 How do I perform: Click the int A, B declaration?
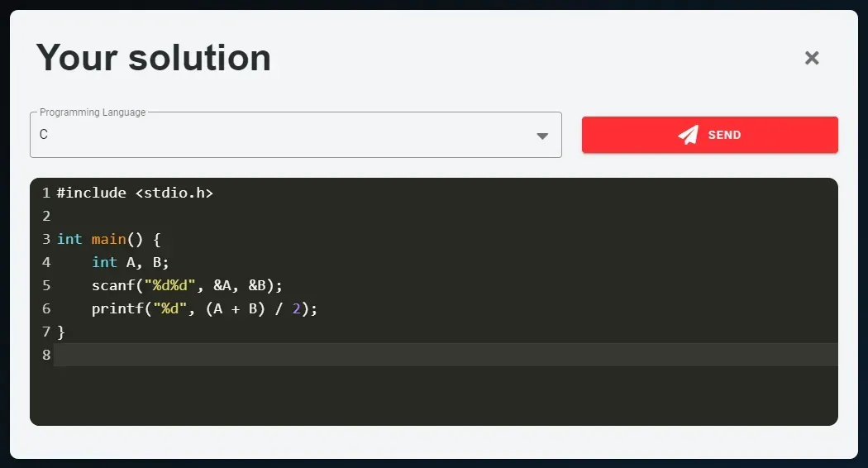[130, 262]
